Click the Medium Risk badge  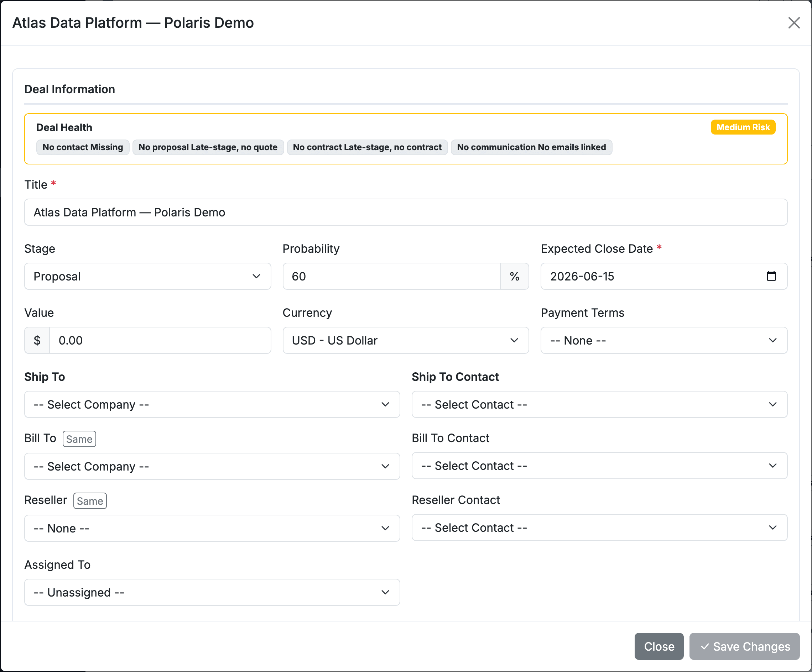(743, 127)
